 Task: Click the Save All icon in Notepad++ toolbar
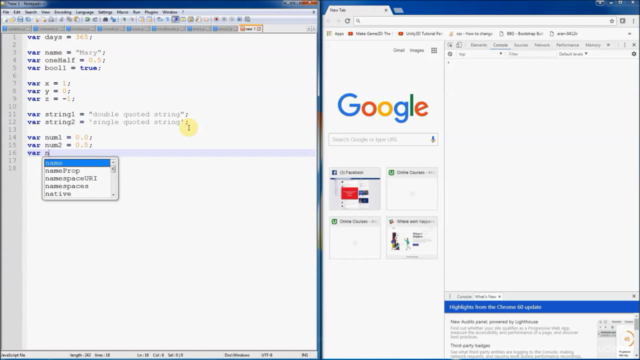pyautogui.click(x=28, y=19)
